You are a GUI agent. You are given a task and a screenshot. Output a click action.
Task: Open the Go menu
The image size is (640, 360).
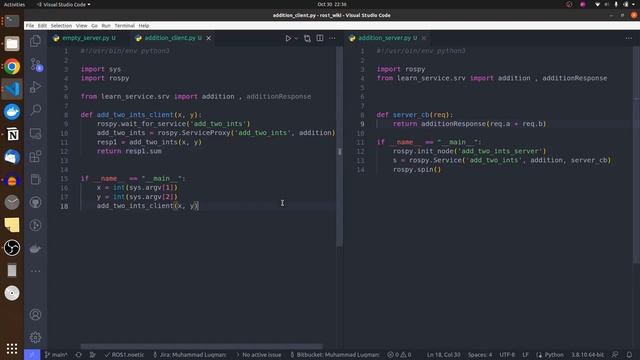[94, 25]
